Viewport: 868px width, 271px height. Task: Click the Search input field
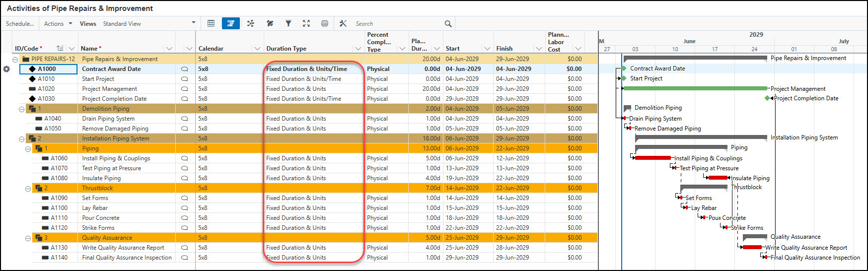pyautogui.click(x=398, y=24)
